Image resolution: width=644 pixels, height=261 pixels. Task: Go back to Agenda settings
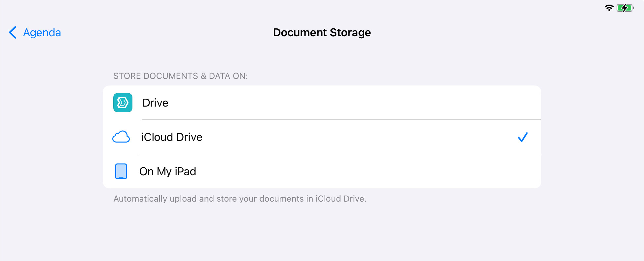pos(35,32)
